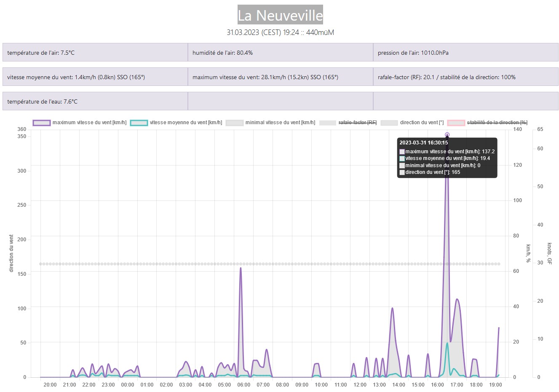Click the rafale-factor legend color box
The height and width of the screenshot is (392, 559).
328,123
